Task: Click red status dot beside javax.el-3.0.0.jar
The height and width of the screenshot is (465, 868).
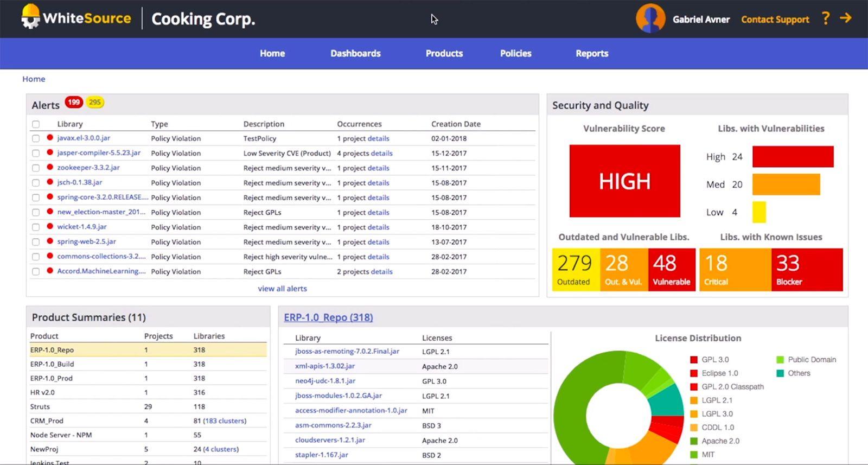Action: point(50,138)
